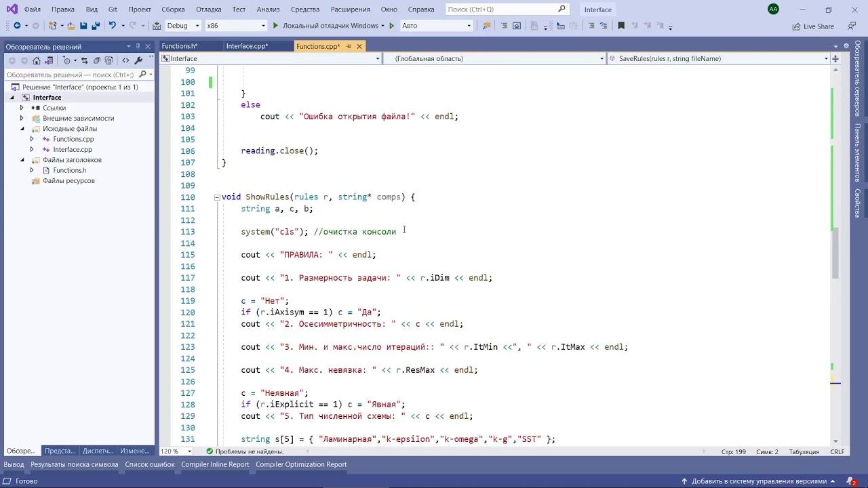This screenshot has width=868, height=488.
Task: Click the navigate backward arrow icon
Action: pos(17,26)
